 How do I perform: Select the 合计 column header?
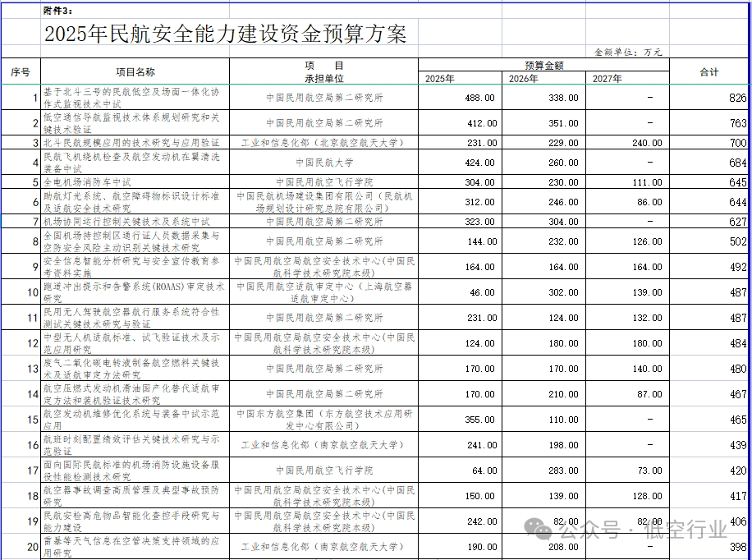pyautogui.click(x=710, y=72)
